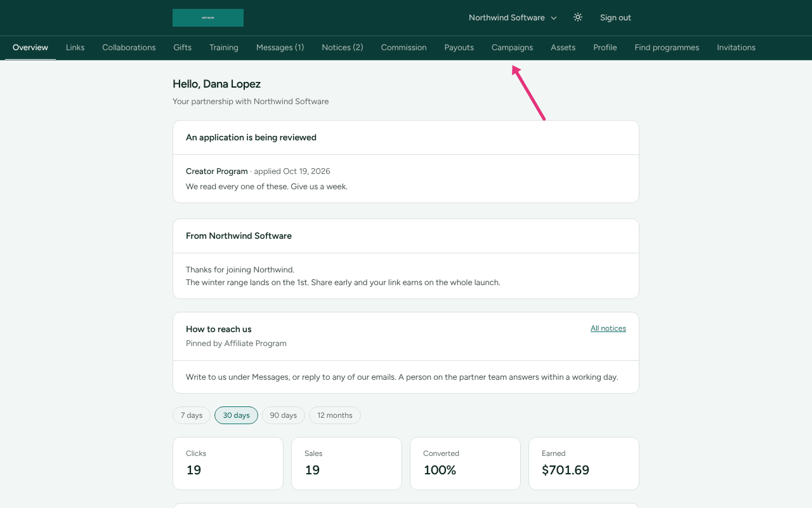Open the Payouts tab
This screenshot has width=812, height=508.
459,48
